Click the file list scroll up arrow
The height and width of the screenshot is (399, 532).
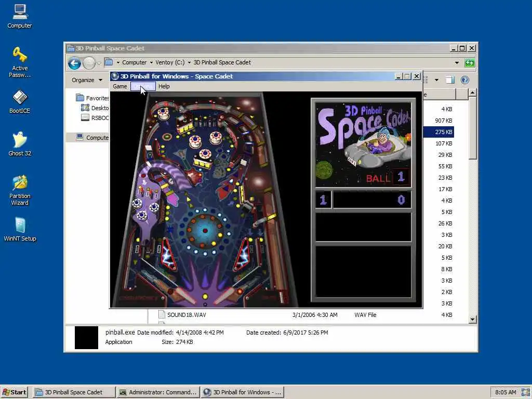tap(473, 92)
